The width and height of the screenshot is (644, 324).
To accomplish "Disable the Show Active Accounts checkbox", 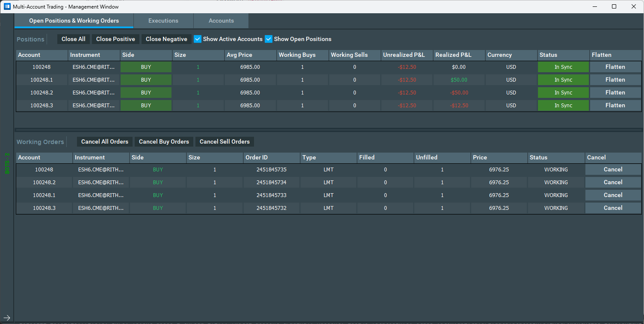I will tap(198, 39).
